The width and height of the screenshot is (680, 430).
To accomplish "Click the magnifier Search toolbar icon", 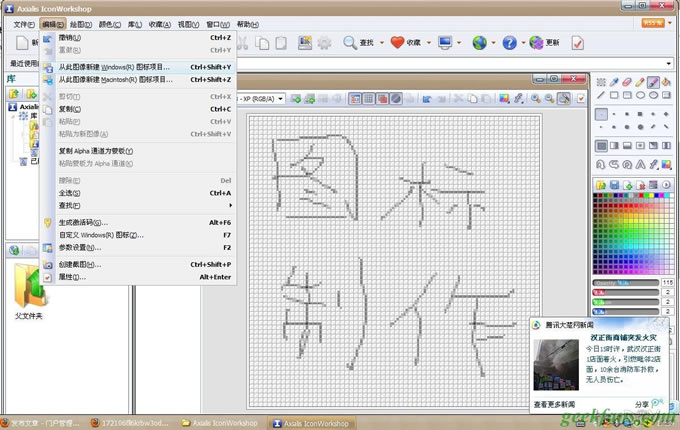I will point(350,43).
